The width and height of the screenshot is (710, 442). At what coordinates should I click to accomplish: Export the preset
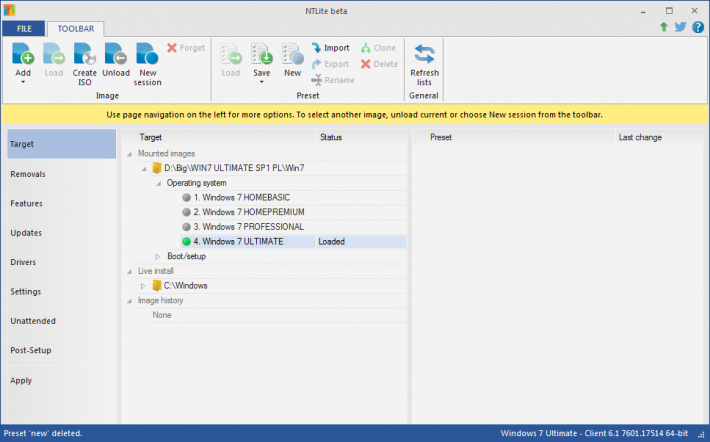tap(330, 64)
